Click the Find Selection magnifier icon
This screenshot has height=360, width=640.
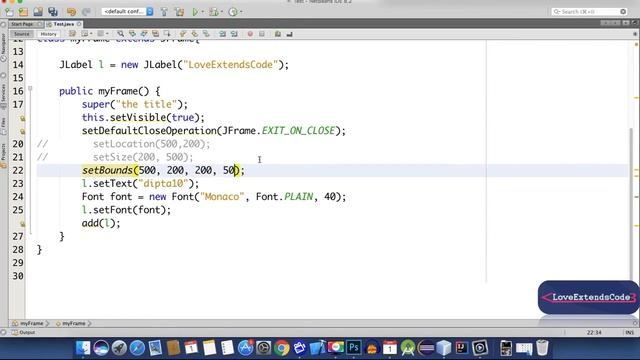[120, 34]
